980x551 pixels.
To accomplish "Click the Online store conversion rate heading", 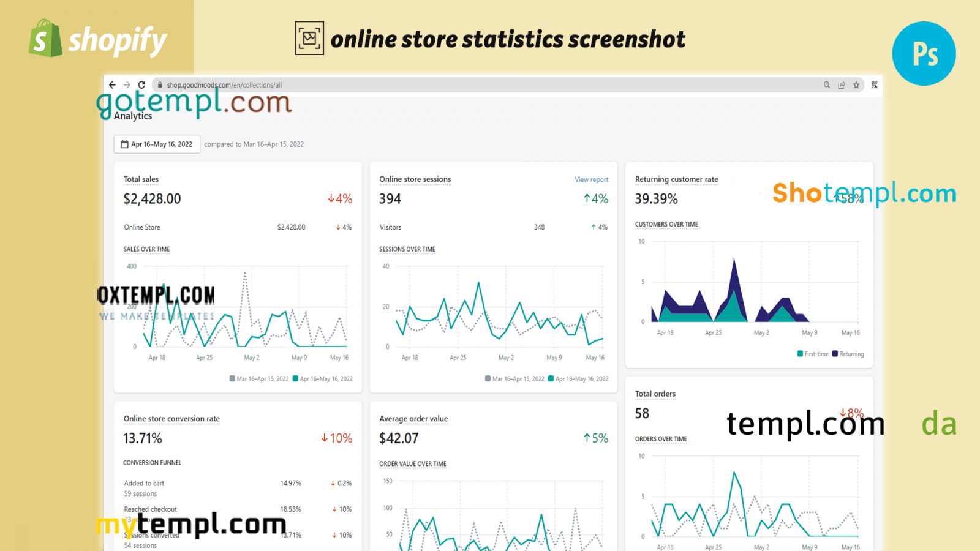I will [171, 419].
